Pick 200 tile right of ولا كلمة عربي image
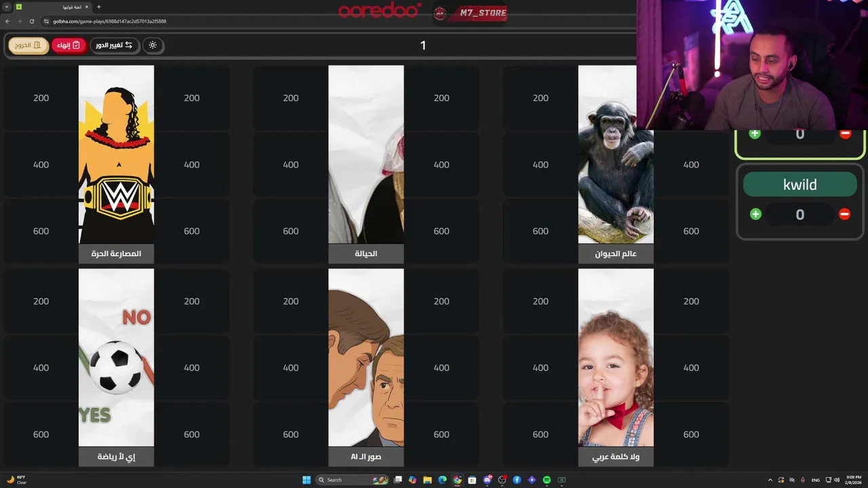This screenshot has width=868, height=488. [x=691, y=301]
